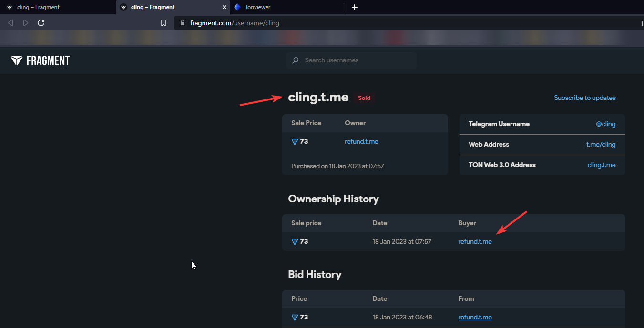644x328 pixels.
Task: Click the cling.t.me page heading
Action: 318,98
